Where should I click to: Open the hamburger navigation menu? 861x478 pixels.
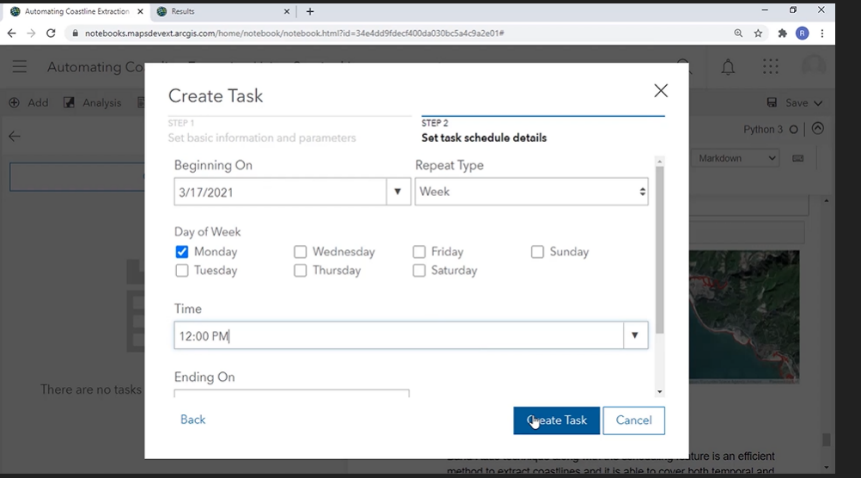tap(20, 67)
